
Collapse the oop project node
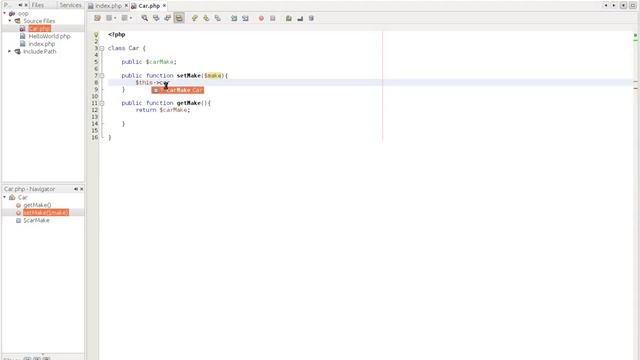point(4,13)
